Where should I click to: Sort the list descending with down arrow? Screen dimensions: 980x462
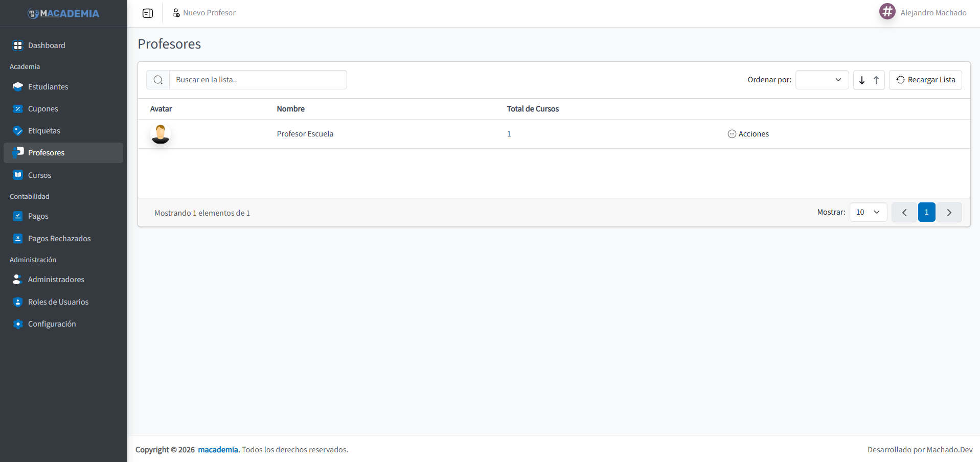pyautogui.click(x=862, y=80)
